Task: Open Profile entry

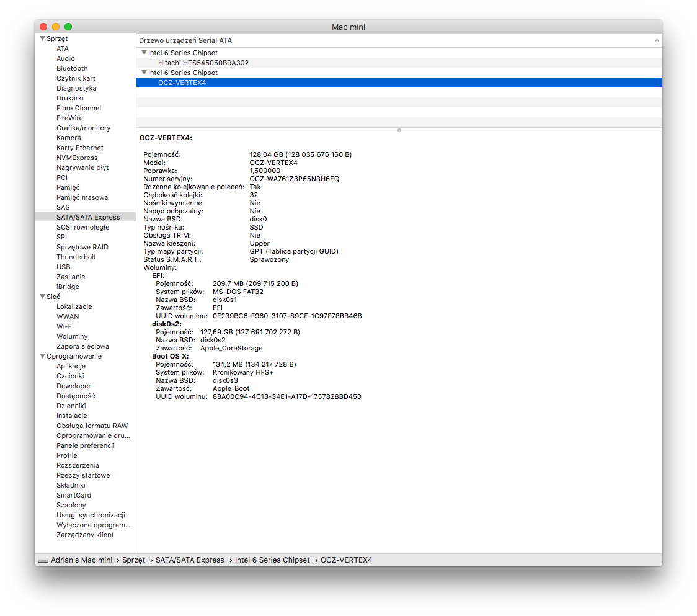Action: click(x=67, y=455)
